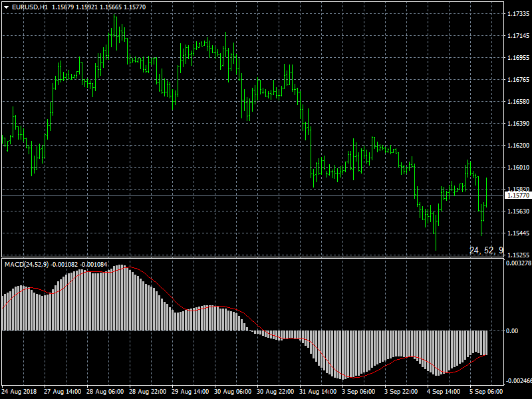Click the 4 Sep 14:00 time label
532x399 pixels.
pyautogui.click(x=444, y=392)
